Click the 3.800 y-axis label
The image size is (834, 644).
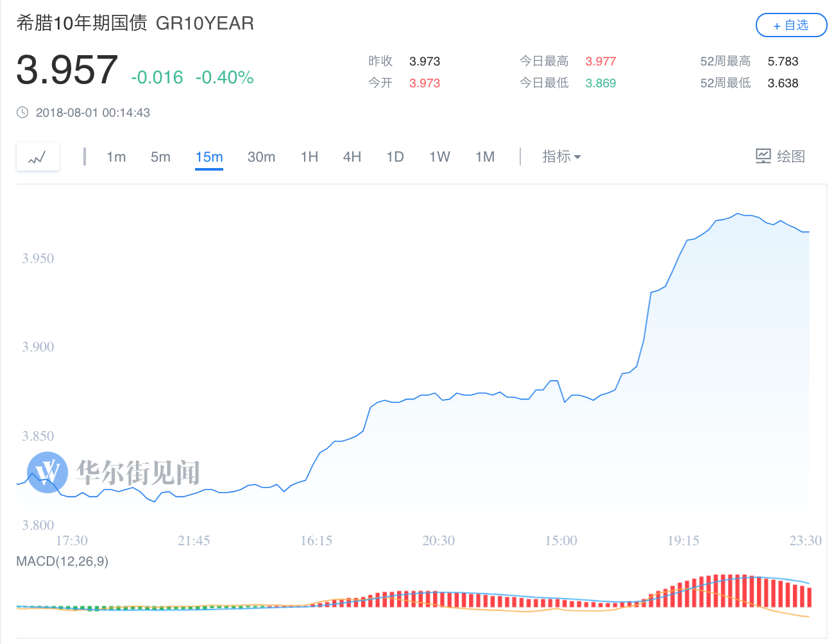38,525
